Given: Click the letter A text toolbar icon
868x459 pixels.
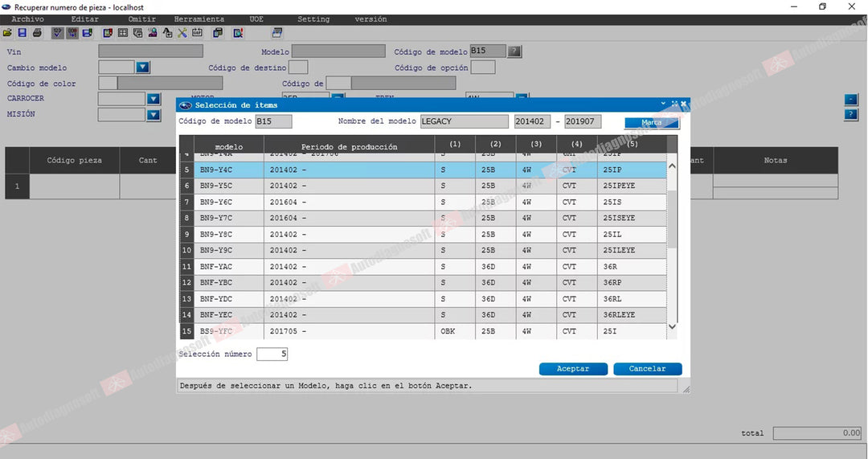Looking at the screenshot, I should click(167, 33).
